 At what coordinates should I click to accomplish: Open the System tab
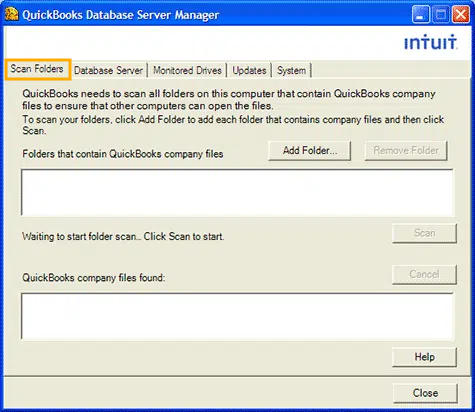coord(291,70)
